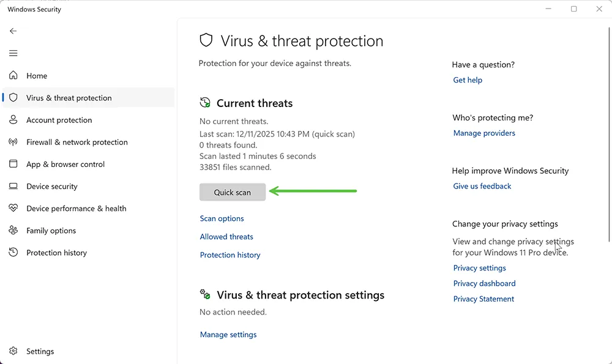Open Scan options

[222, 218]
